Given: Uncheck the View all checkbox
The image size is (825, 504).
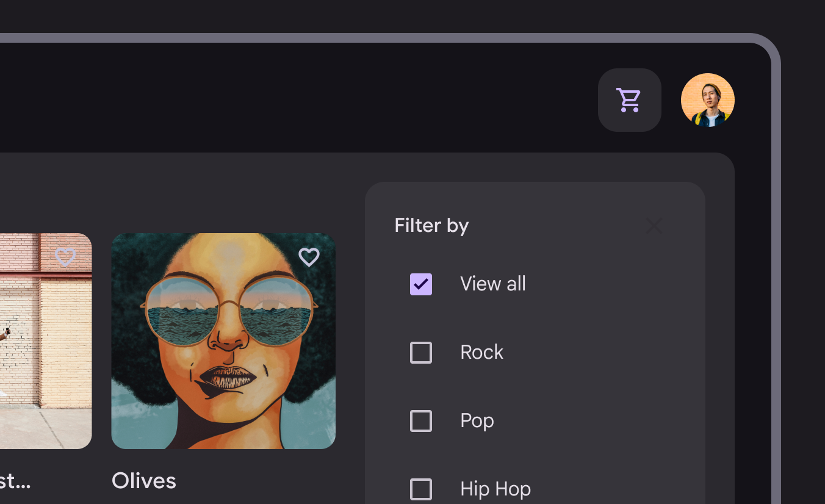Looking at the screenshot, I should (x=421, y=284).
